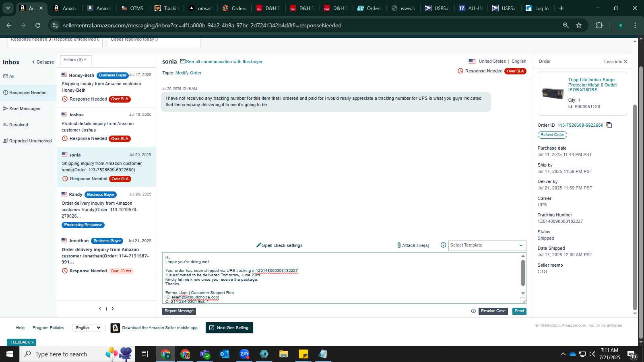The width and height of the screenshot is (644, 362).
Task: Open the Filters (0) dropdown
Action: (x=75, y=60)
